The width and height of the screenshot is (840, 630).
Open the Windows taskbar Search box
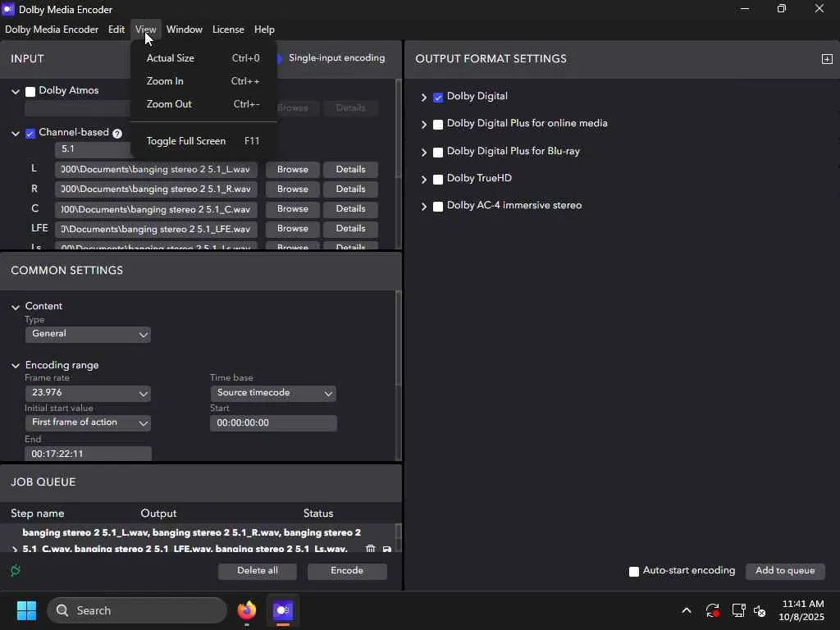pos(137,610)
